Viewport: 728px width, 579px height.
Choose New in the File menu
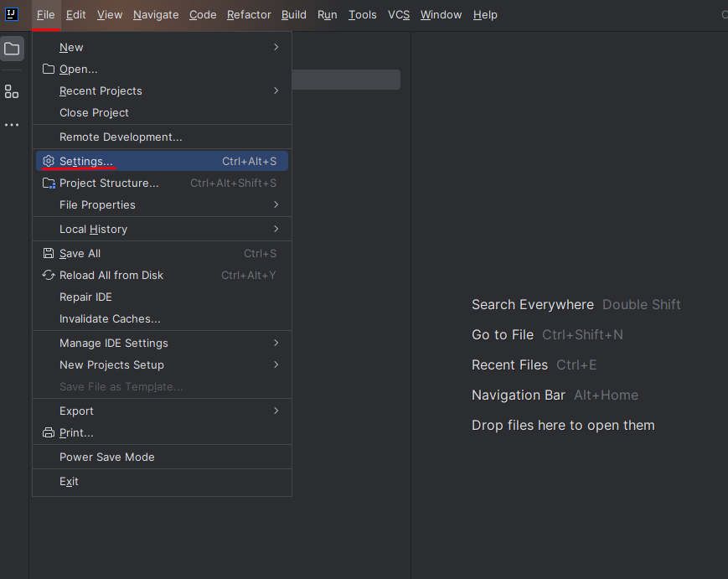[162, 48]
